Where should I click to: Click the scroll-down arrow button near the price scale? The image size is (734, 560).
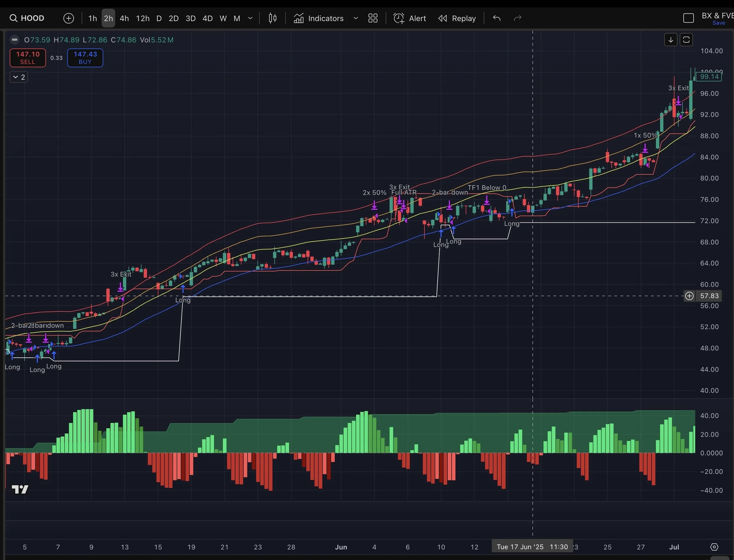(x=671, y=40)
